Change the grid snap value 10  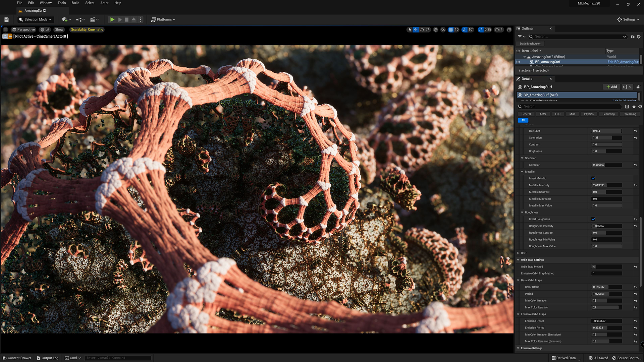coord(457,30)
